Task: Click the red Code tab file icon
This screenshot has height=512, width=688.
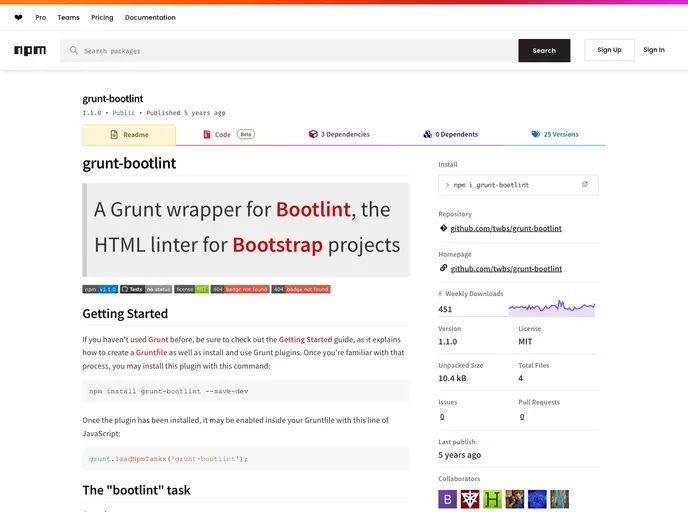Action: (207, 134)
